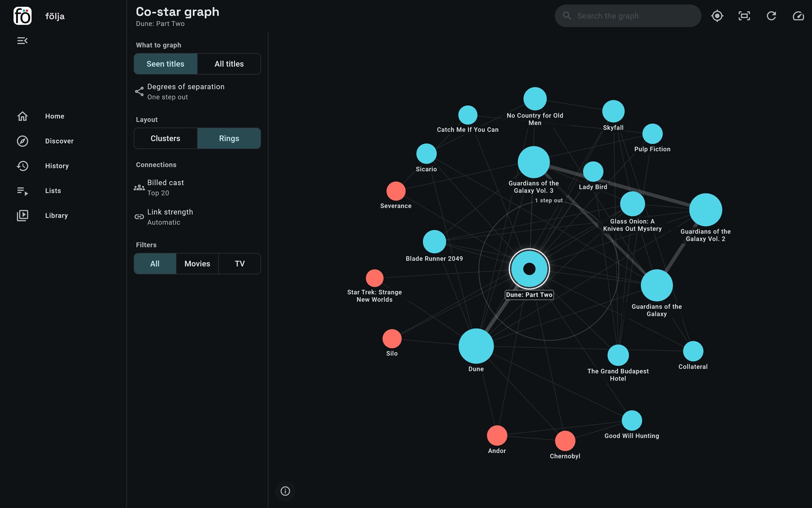The height and width of the screenshot is (508, 812).
Task: Open Degrees of separation setting
Action: [197, 92]
